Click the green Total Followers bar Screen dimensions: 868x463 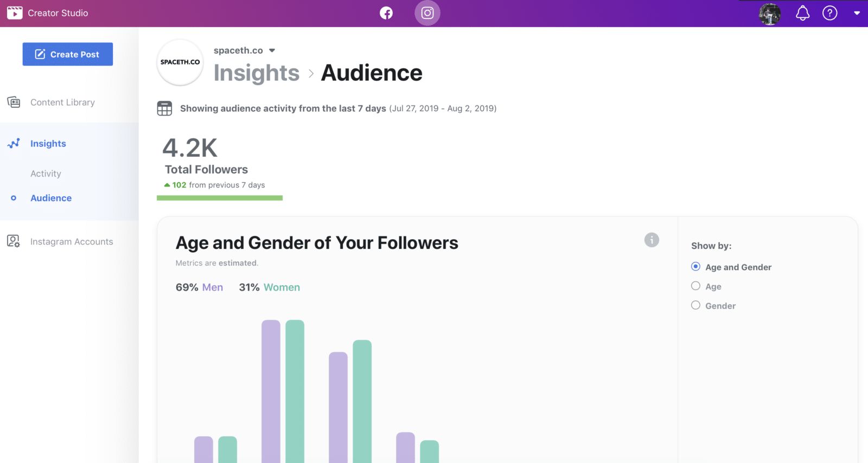pos(219,198)
